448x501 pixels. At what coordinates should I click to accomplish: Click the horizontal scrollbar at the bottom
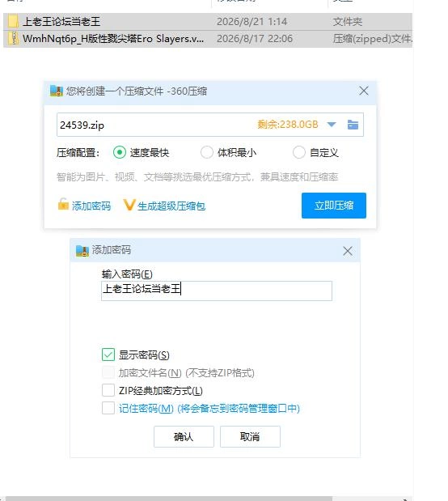click(x=169, y=499)
